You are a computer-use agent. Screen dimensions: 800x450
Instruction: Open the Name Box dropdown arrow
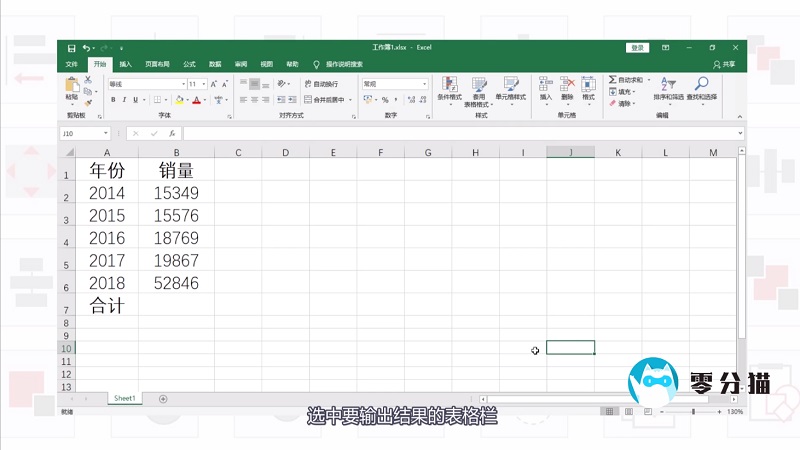click(106, 133)
